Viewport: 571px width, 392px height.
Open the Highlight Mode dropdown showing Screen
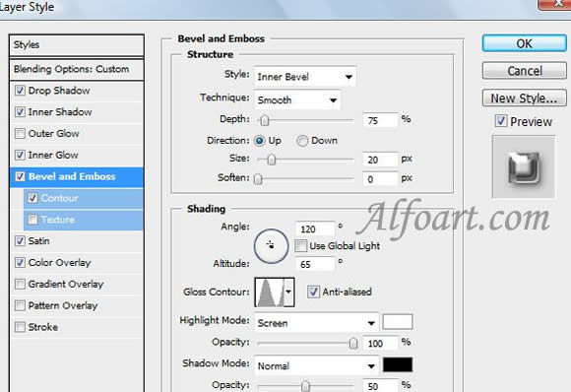pos(316,323)
